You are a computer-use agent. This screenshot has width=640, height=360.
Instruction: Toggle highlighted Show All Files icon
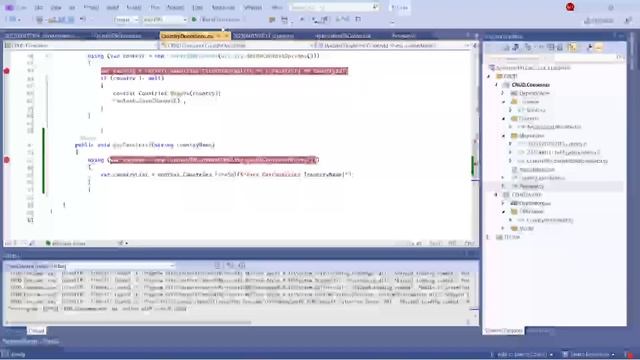(572, 48)
